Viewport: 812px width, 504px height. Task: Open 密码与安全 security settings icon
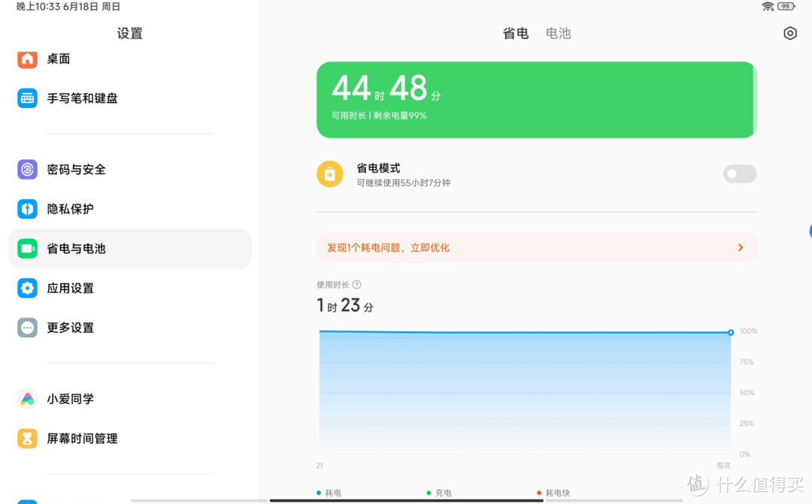coord(27,169)
